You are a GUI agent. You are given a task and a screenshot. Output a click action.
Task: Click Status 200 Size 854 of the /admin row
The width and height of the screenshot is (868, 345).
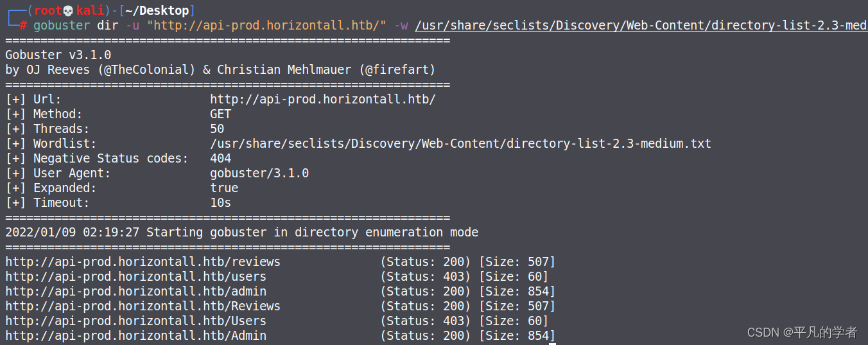click(467, 292)
